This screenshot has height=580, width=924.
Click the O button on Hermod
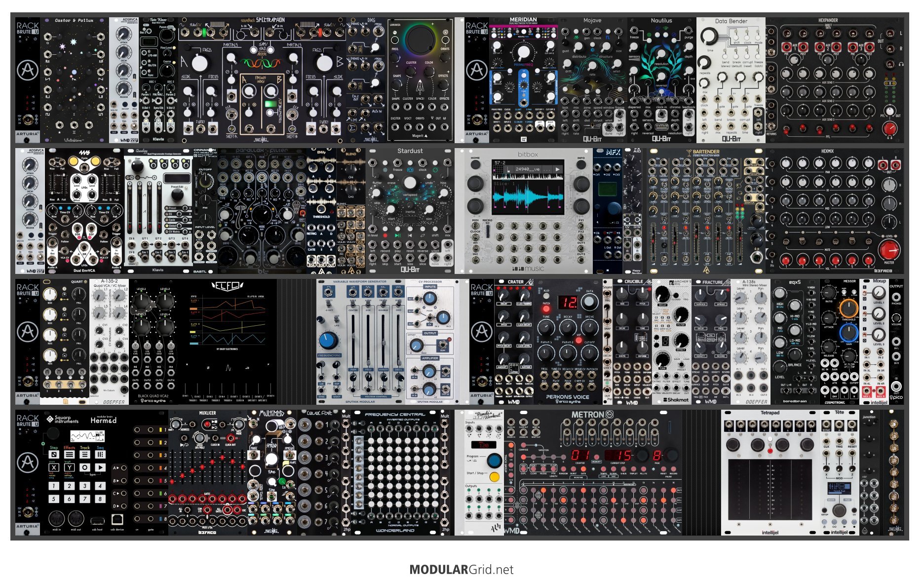85,467
